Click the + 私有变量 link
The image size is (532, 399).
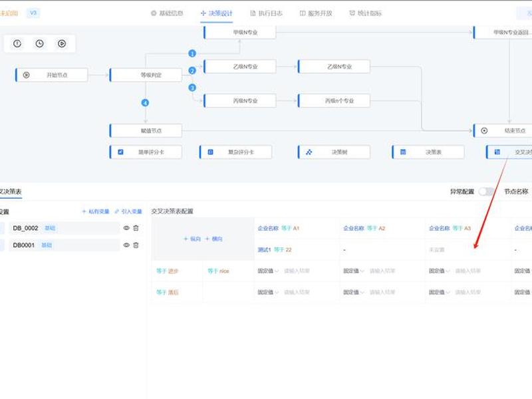click(95, 211)
